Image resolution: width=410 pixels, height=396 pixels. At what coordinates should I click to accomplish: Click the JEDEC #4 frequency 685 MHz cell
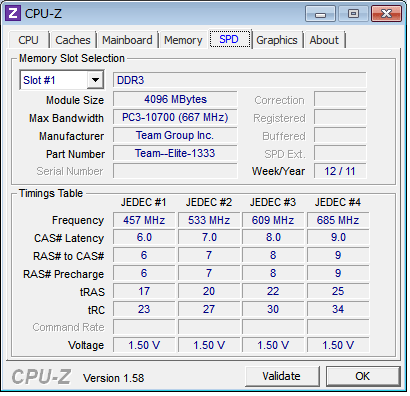pos(338,220)
